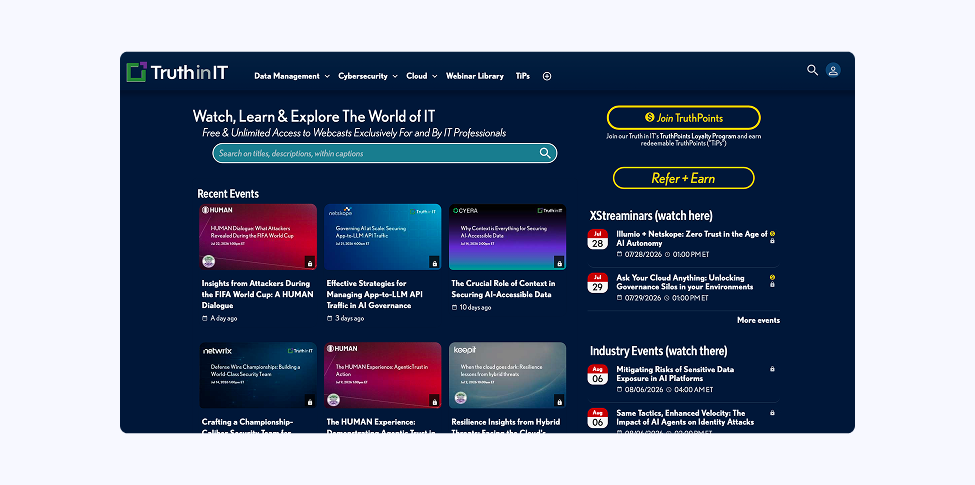Click magnifier icon inside the search field
The image size is (975, 485).
(545, 153)
